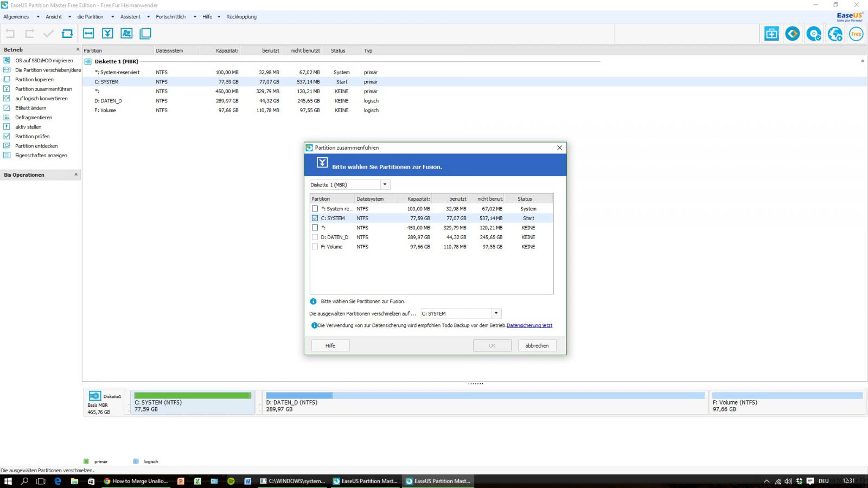Click the merge partition toolbar icon
This screenshot has height=488, width=868.
click(x=107, y=34)
